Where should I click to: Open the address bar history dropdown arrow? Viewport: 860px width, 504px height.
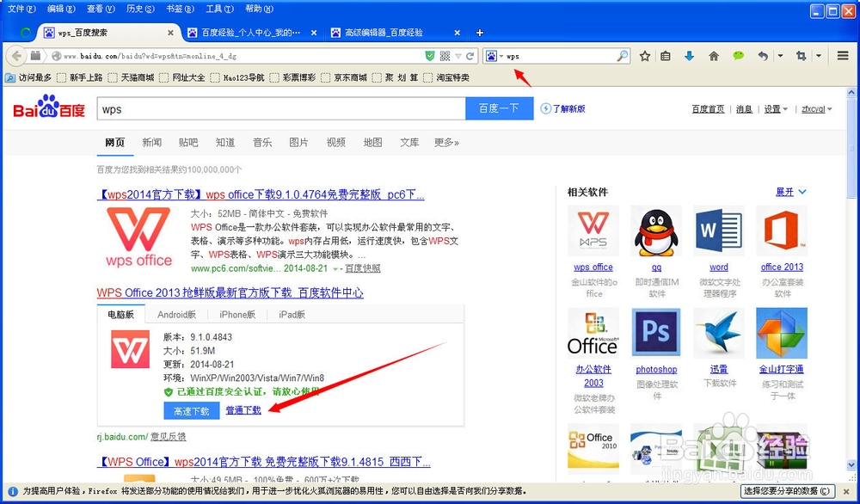(458, 56)
